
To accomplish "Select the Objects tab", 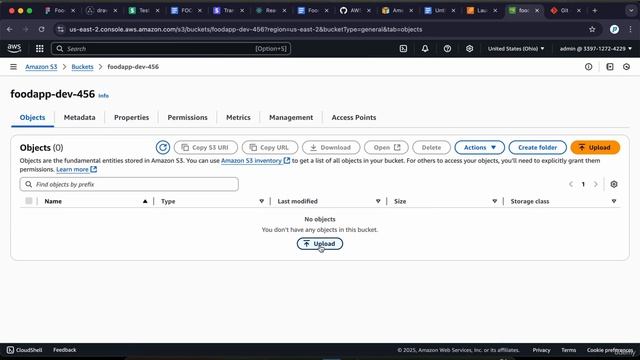I will click(33, 118).
